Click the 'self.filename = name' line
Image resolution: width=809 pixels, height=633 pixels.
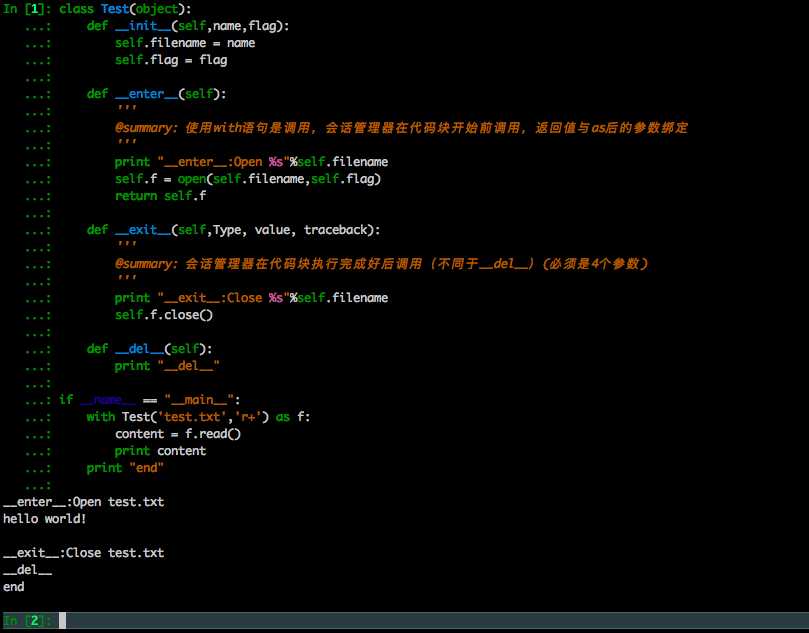tap(185, 43)
